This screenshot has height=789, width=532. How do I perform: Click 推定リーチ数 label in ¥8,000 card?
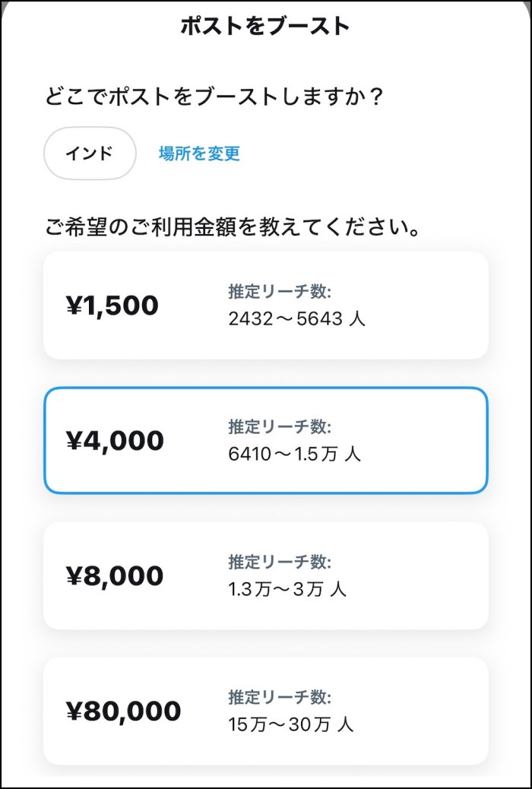[280, 562]
